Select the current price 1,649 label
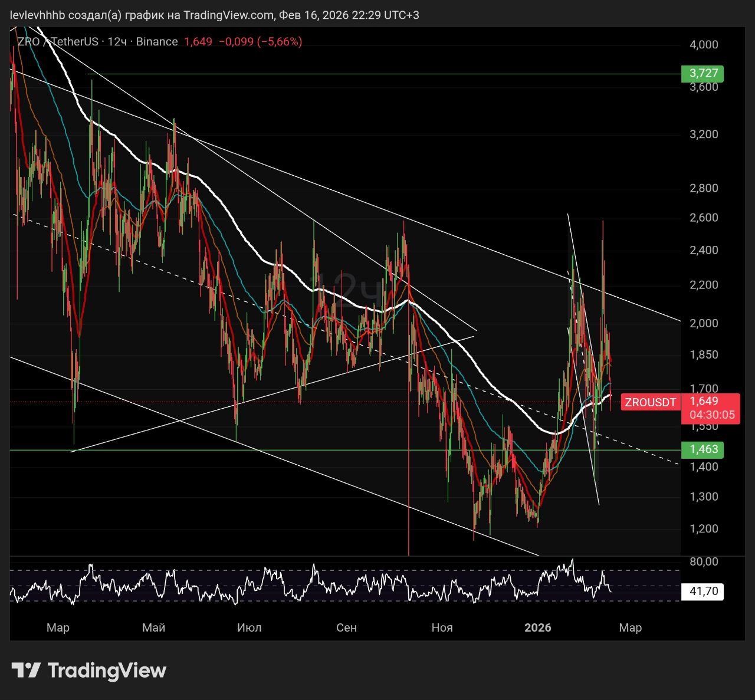Viewport: 755px width, 700px height. click(x=704, y=401)
